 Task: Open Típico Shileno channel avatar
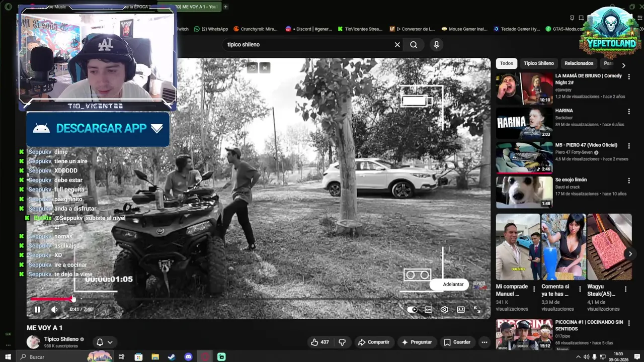pyautogui.click(x=33, y=342)
